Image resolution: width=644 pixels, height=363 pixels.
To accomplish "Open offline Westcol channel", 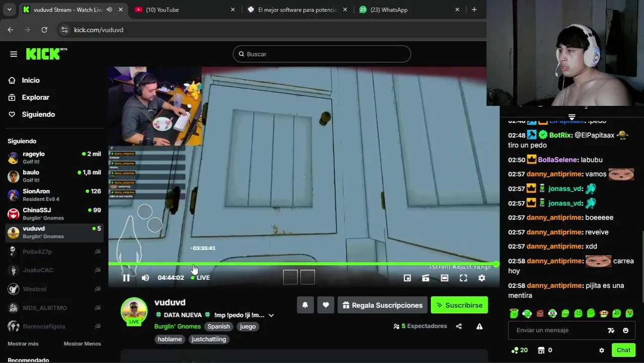I will tap(54, 289).
